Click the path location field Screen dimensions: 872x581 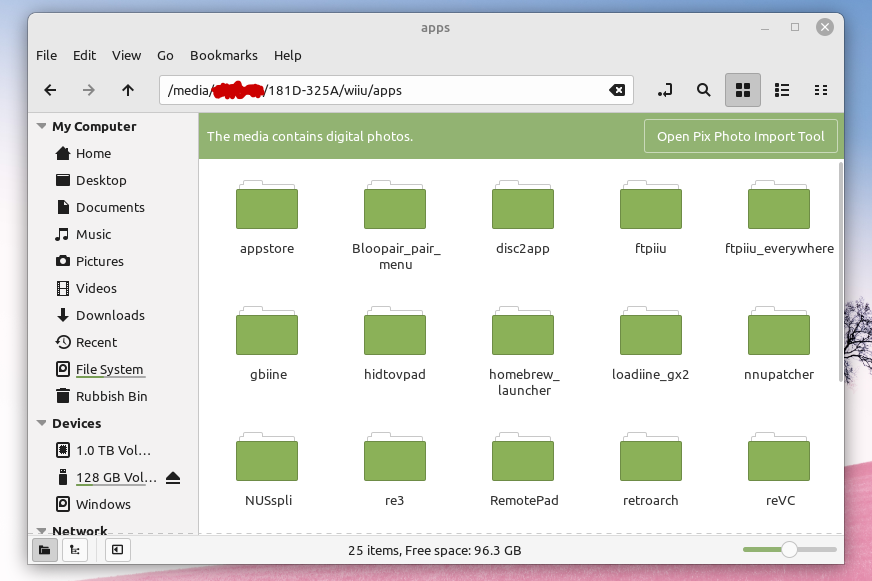[x=396, y=90]
